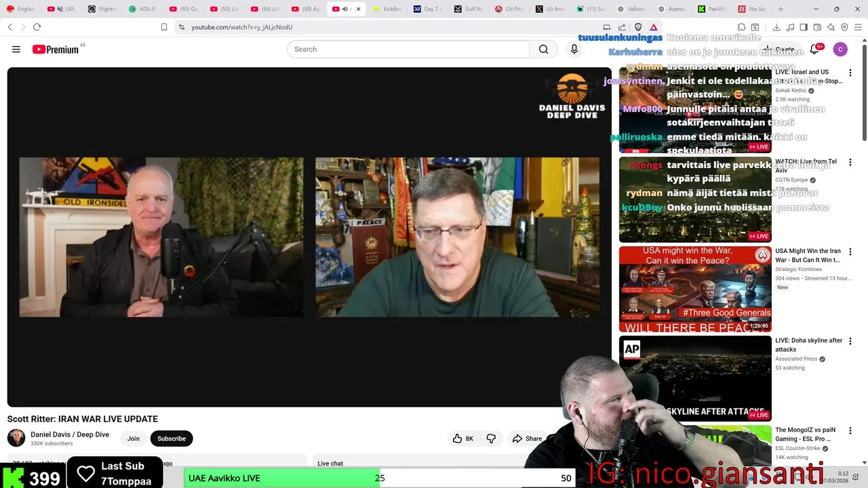868x488 pixels.
Task: Share the video using Share button
Action: point(527,439)
